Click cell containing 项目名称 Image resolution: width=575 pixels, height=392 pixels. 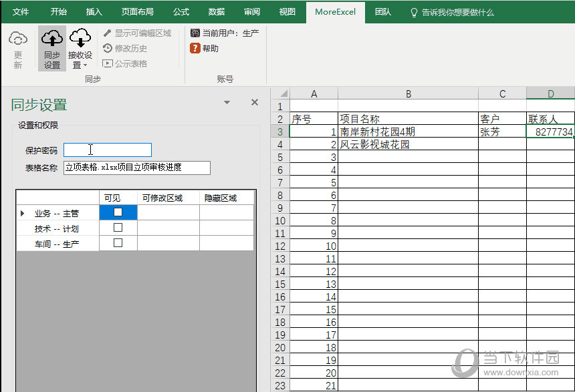click(x=408, y=119)
